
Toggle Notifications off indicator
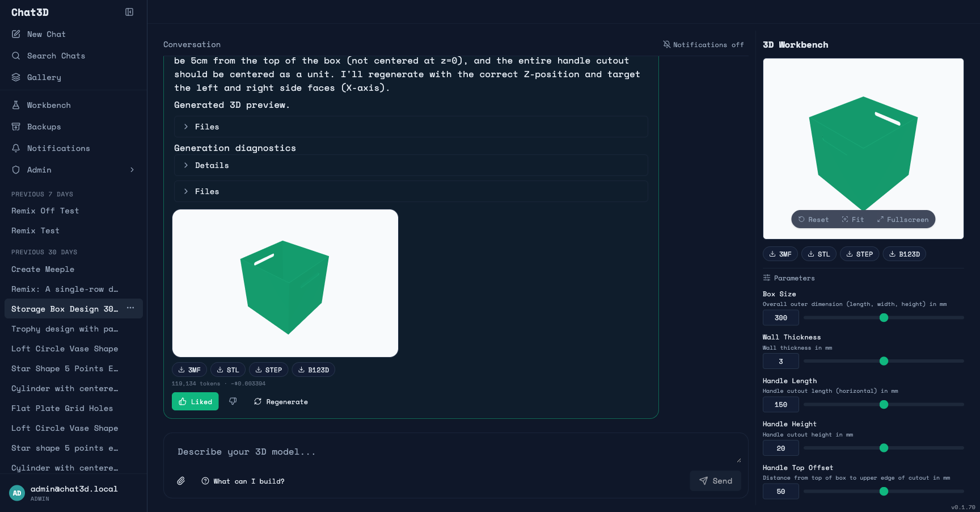tap(703, 45)
